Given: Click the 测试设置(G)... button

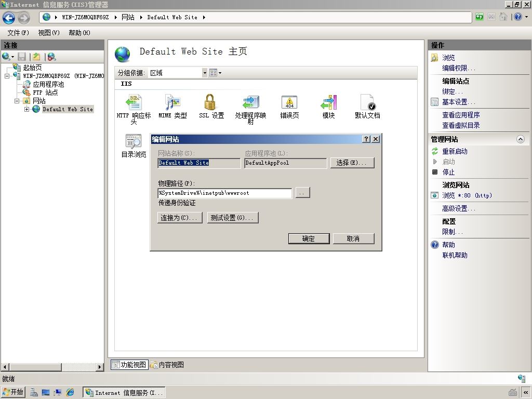Looking at the screenshot, I should coord(233,218).
